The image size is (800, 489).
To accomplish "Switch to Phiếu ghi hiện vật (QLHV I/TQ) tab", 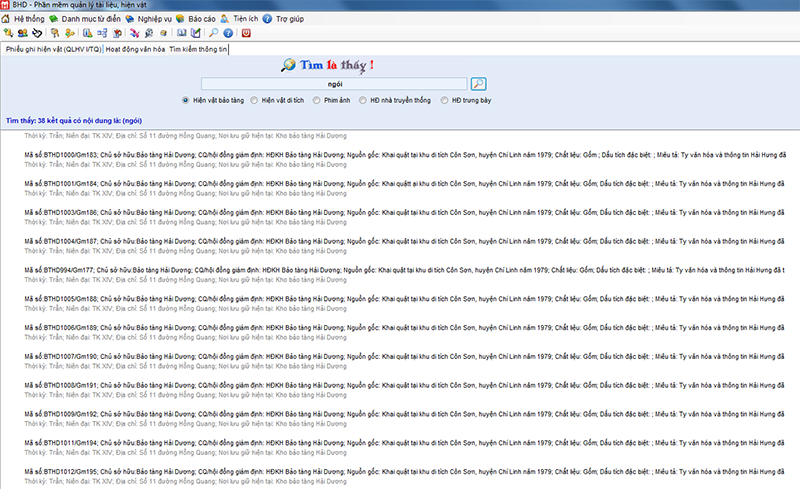I will tap(53, 49).
